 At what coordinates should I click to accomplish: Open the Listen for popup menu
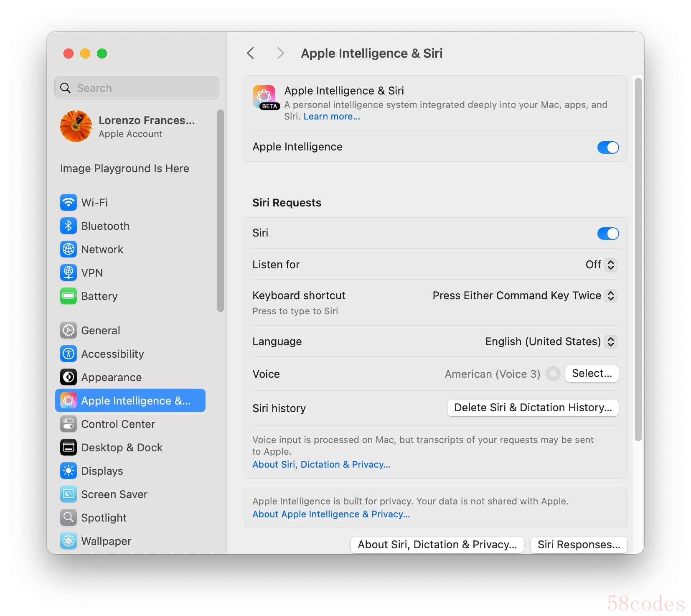tap(601, 265)
